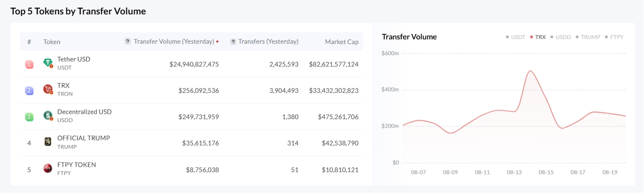
Task: Click the Market Cap column header
Action: click(341, 42)
